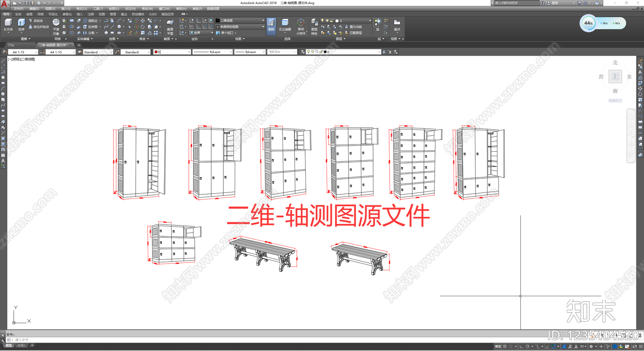Click the Polysolid (多段体) tool
644x351 pixels.
coord(36,21)
